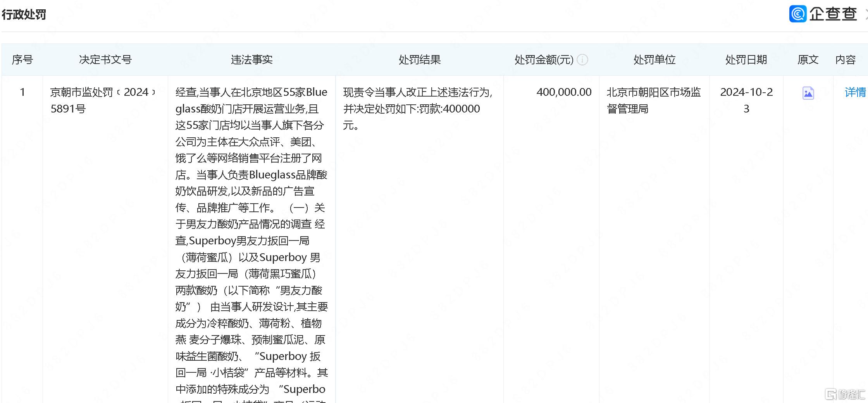This screenshot has width=868, height=403.
Task: Click the line 查,Superboy男友力扳回一局
Action: 242,241
